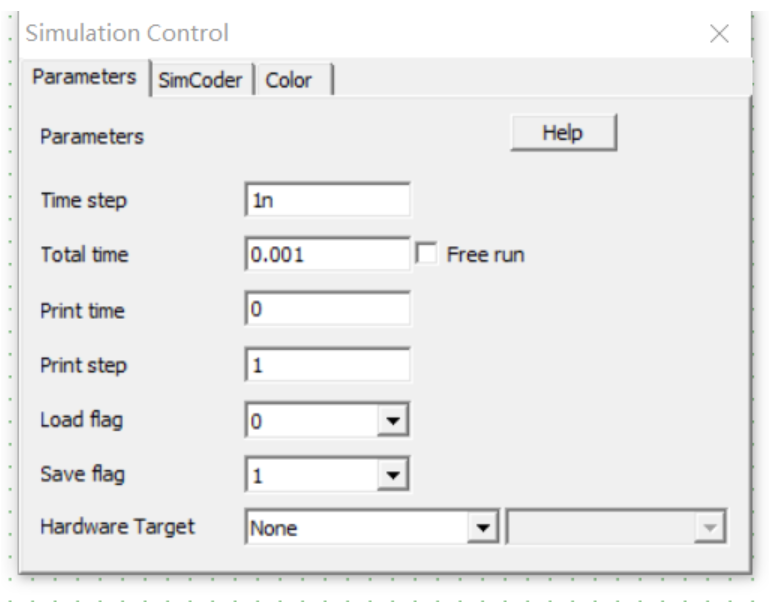Focus the Total time input field
Screen dimensions: 779x613
click(327, 254)
